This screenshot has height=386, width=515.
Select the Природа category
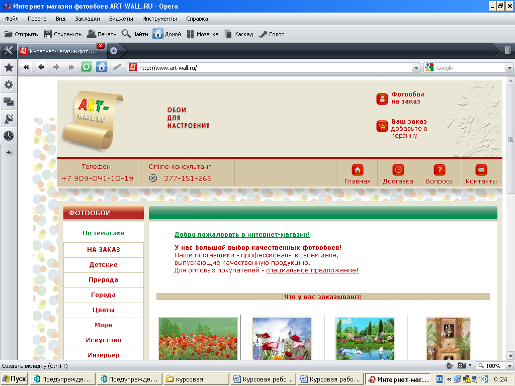pos(103,280)
